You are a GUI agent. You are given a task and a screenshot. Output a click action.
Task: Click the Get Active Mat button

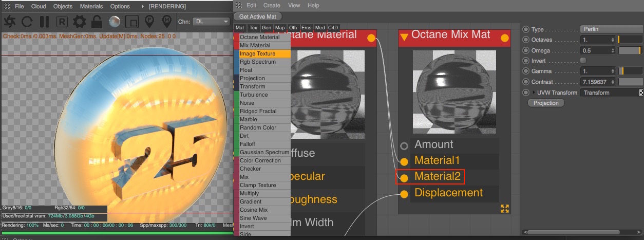tap(257, 17)
